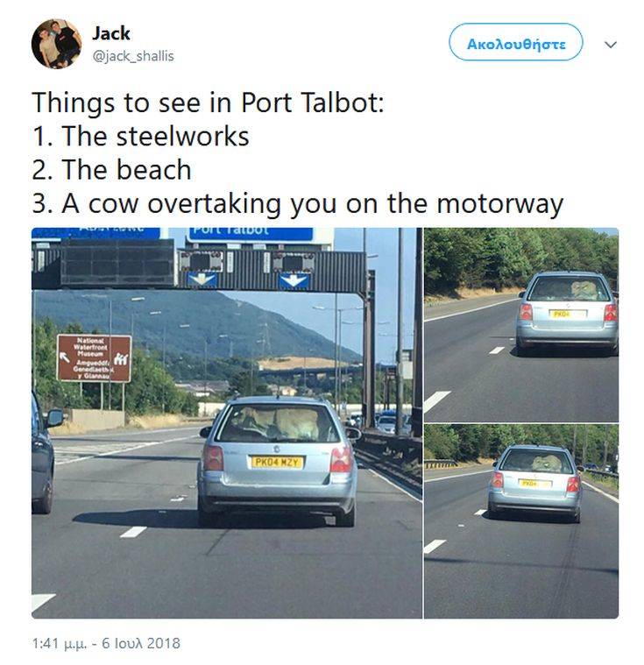The width and height of the screenshot is (644, 665).
Task: Open the large car-under-gantry photo
Action: (x=227, y=423)
